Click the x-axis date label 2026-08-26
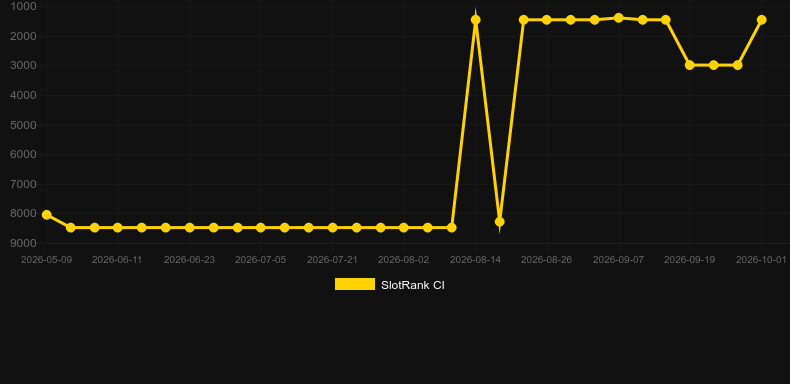This screenshot has height=384, width=790. [x=547, y=260]
